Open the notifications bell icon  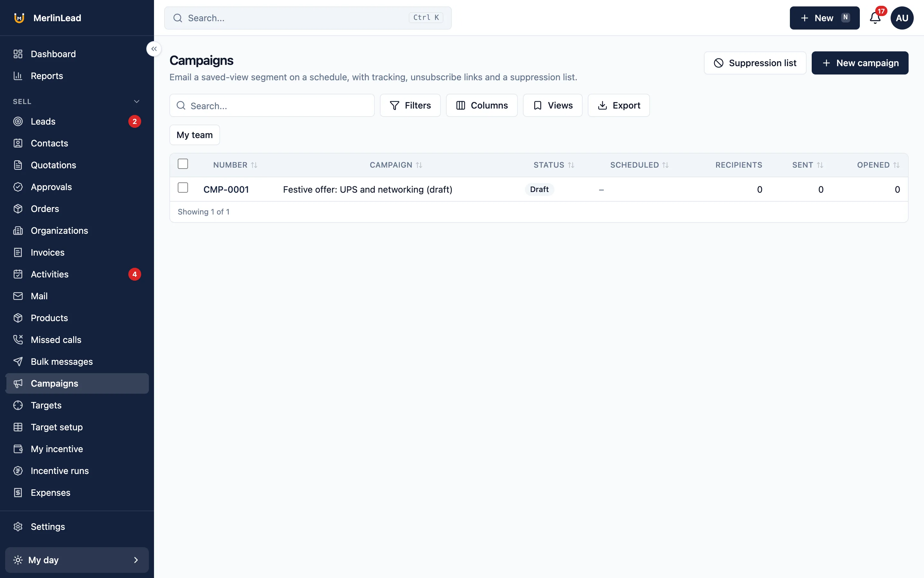[875, 18]
